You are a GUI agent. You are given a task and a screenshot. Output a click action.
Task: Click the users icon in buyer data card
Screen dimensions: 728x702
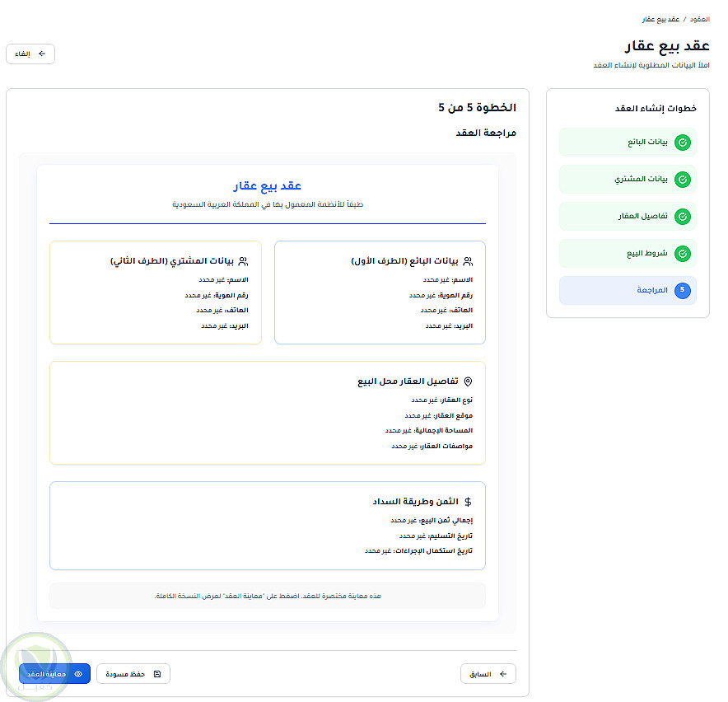[x=243, y=261]
